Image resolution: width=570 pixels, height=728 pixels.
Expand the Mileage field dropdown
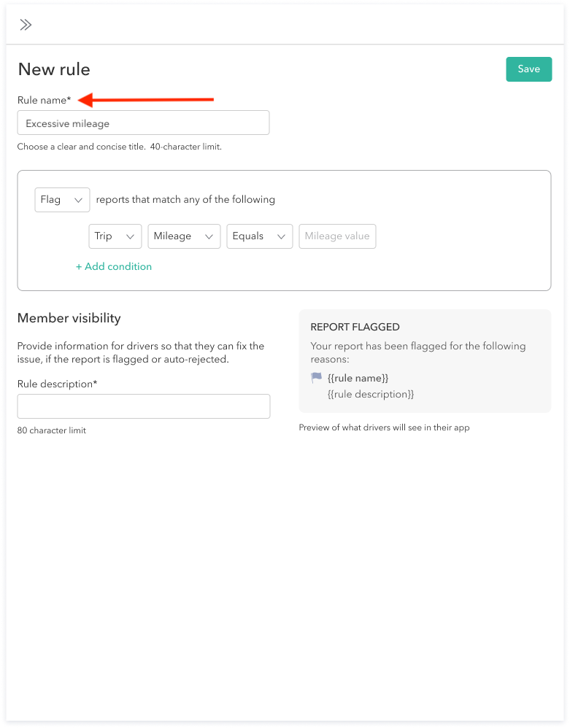pyautogui.click(x=184, y=236)
